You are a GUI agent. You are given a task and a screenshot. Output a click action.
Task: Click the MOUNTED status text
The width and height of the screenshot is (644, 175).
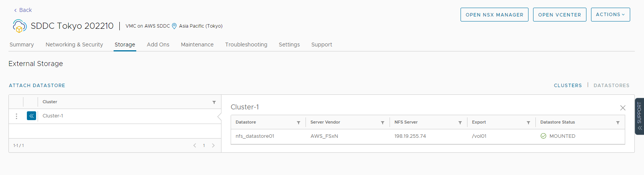pyautogui.click(x=562, y=136)
